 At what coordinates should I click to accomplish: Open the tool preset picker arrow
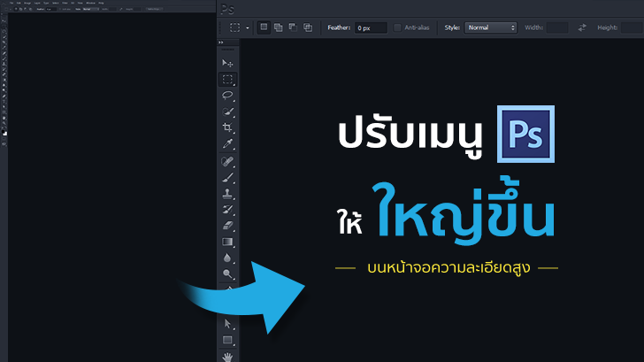(248, 28)
